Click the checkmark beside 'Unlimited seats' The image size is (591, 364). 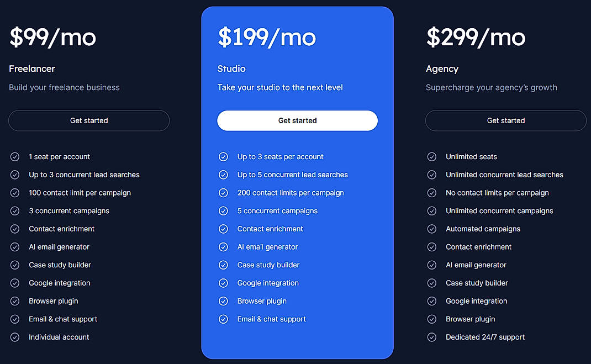[x=431, y=156]
